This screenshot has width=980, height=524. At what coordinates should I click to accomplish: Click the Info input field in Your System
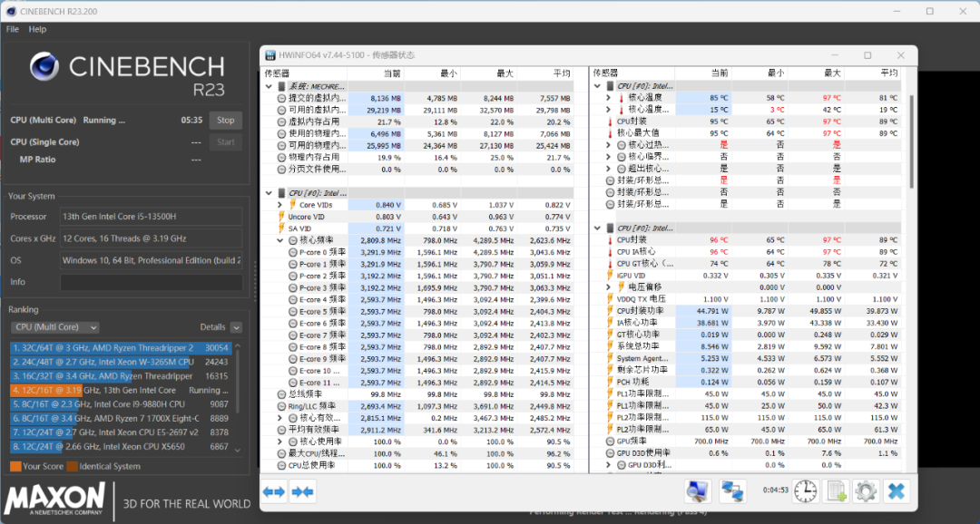click(152, 282)
